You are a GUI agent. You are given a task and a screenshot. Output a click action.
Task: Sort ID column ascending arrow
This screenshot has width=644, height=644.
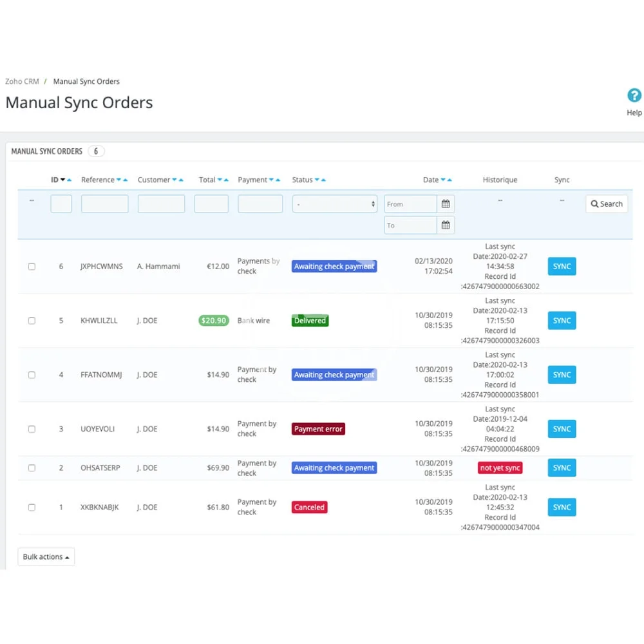pyautogui.click(x=70, y=180)
